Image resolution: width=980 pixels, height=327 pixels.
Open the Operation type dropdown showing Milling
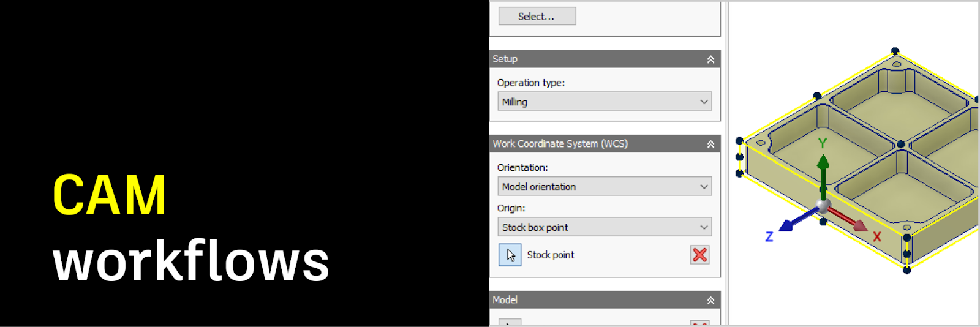point(605,102)
